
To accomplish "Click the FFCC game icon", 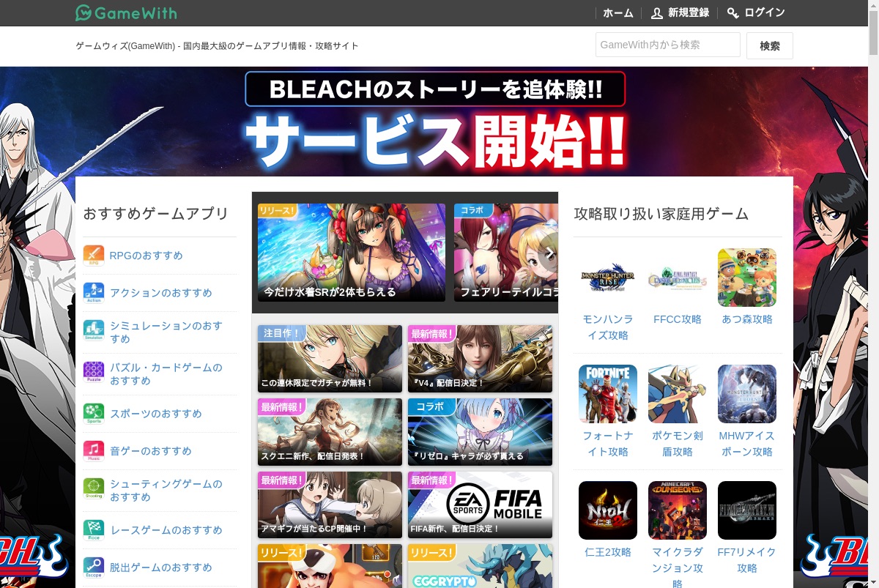I will (678, 278).
